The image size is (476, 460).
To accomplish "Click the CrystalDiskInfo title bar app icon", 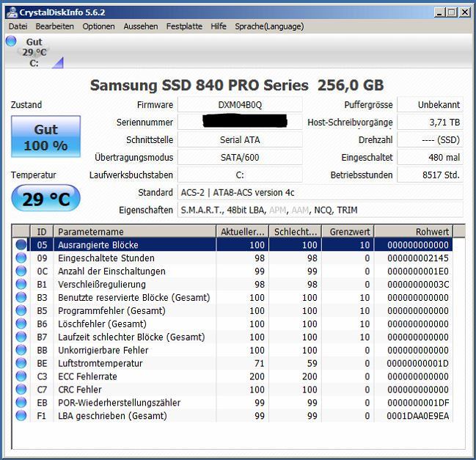I will point(12,12).
